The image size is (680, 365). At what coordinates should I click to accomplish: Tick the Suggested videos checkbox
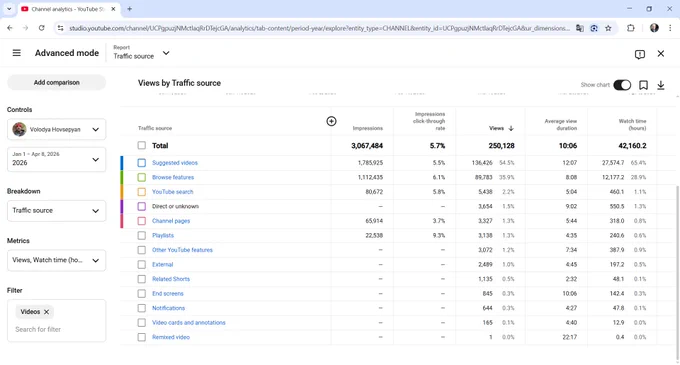142,163
